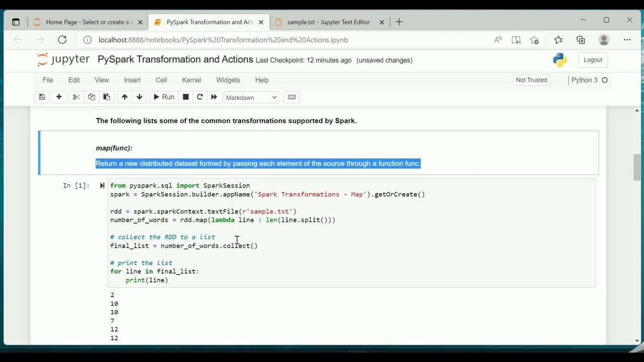644x362 pixels.
Task: Select the PySpark Transformation and Actions tab
Action: (x=209, y=22)
